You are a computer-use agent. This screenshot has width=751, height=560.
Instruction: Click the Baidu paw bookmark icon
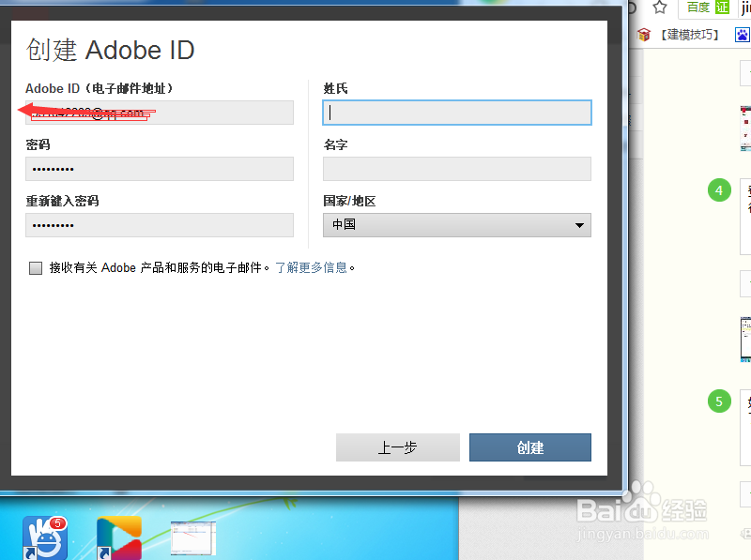pyautogui.click(x=743, y=35)
